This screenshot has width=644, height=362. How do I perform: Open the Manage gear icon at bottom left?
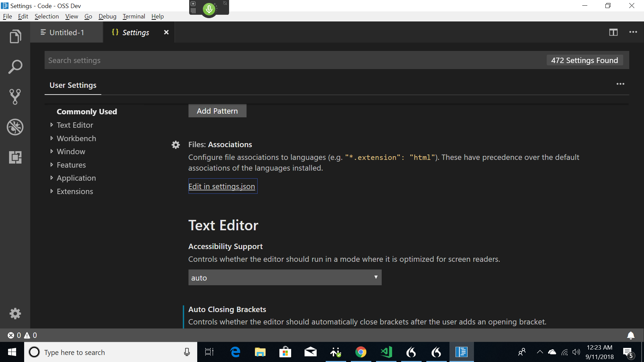[15, 313]
